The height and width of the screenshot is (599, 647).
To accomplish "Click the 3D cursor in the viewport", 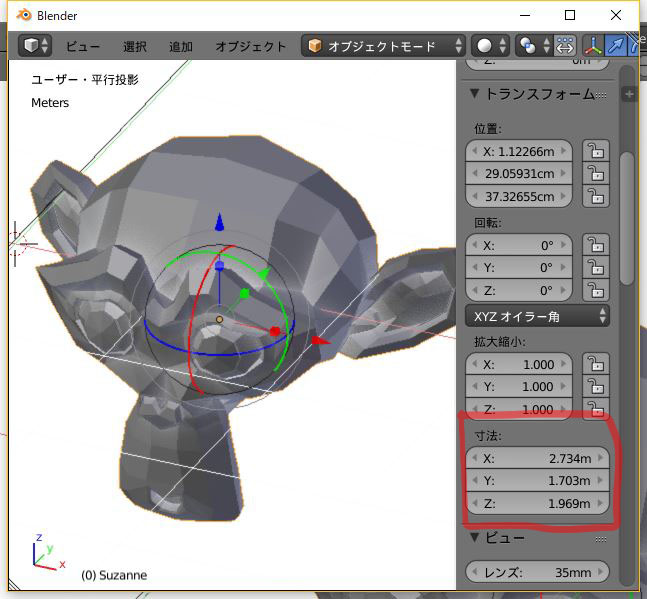I will [x=16, y=244].
